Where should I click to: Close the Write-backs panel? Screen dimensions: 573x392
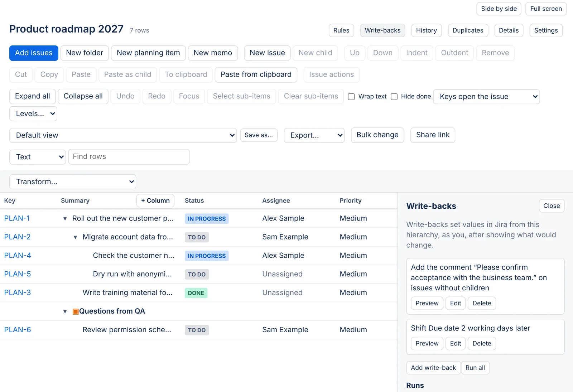click(552, 206)
